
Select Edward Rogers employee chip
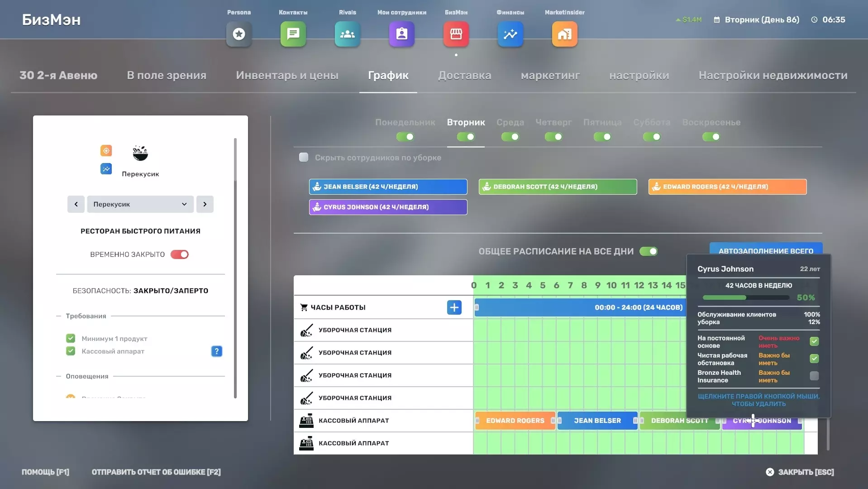pos(728,187)
